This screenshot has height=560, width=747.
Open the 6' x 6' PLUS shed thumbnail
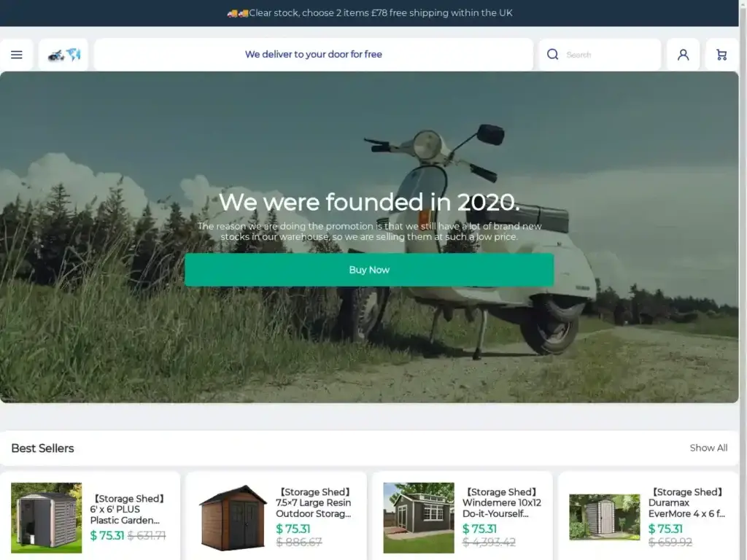coord(46,518)
